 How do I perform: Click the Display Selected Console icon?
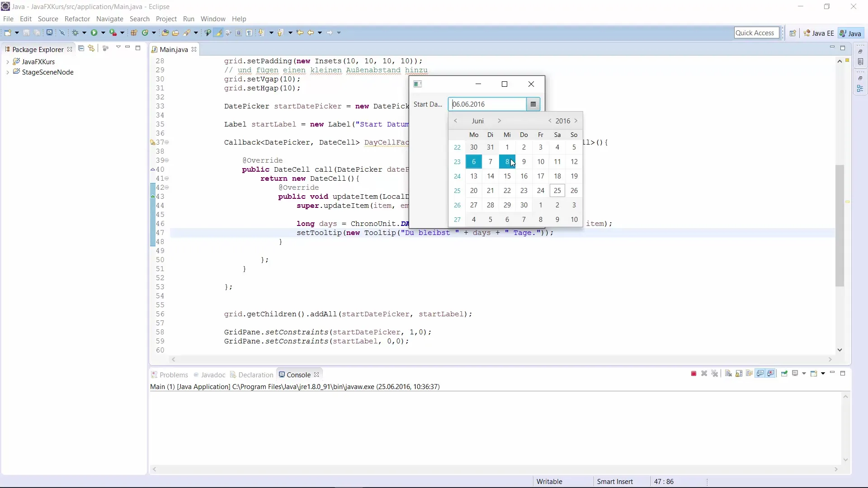795,374
